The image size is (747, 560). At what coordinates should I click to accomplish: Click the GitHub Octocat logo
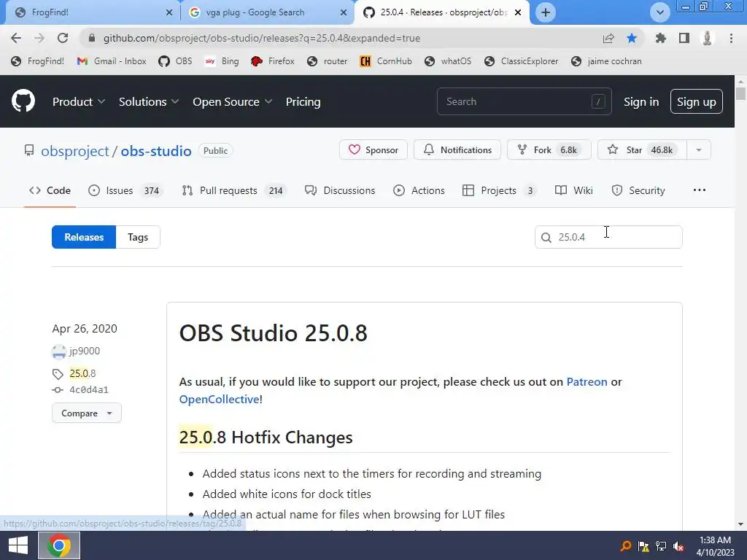(x=23, y=101)
